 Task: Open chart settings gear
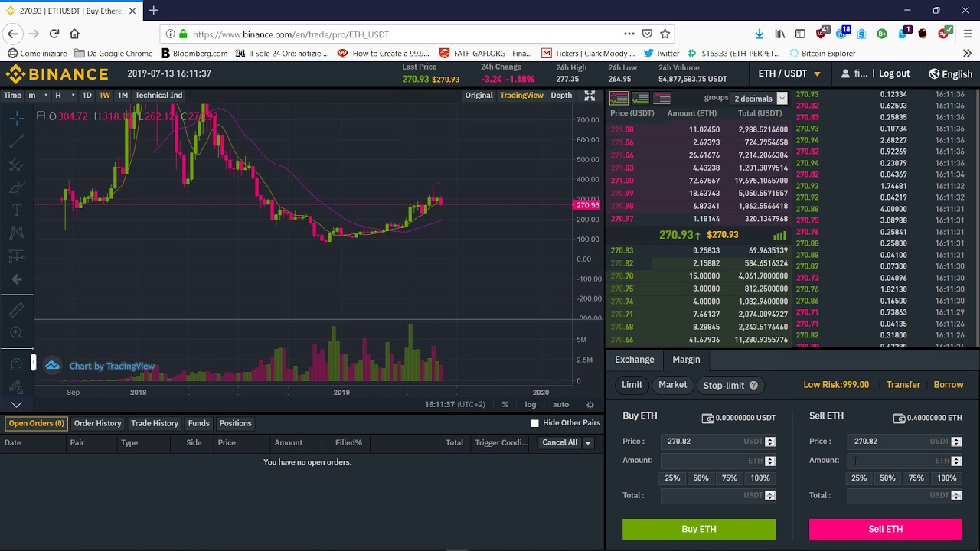click(590, 405)
